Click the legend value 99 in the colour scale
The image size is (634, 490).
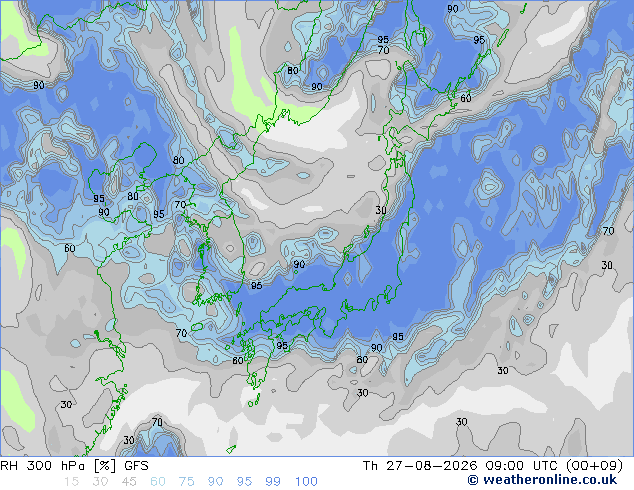pyautogui.click(x=273, y=482)
